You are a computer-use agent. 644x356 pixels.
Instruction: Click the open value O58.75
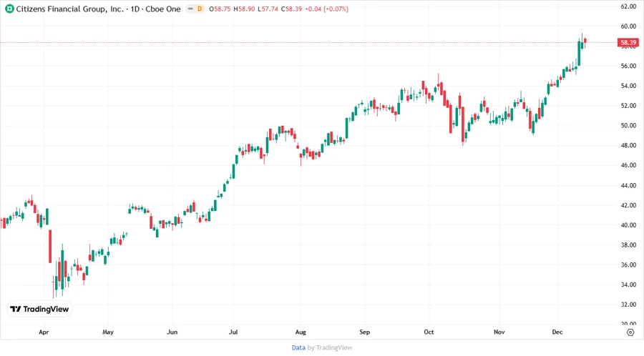click(220, 9)
